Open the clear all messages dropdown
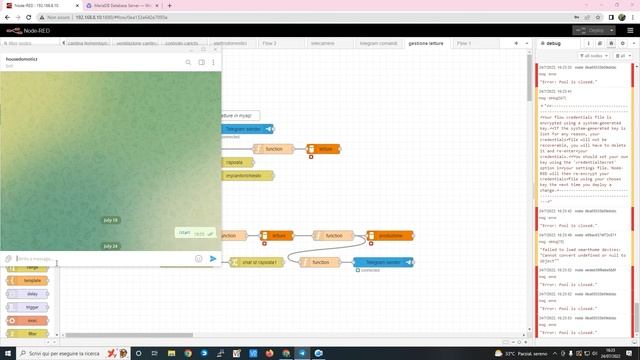The height and width of the screenshot is (360, 640). (623, 56)
